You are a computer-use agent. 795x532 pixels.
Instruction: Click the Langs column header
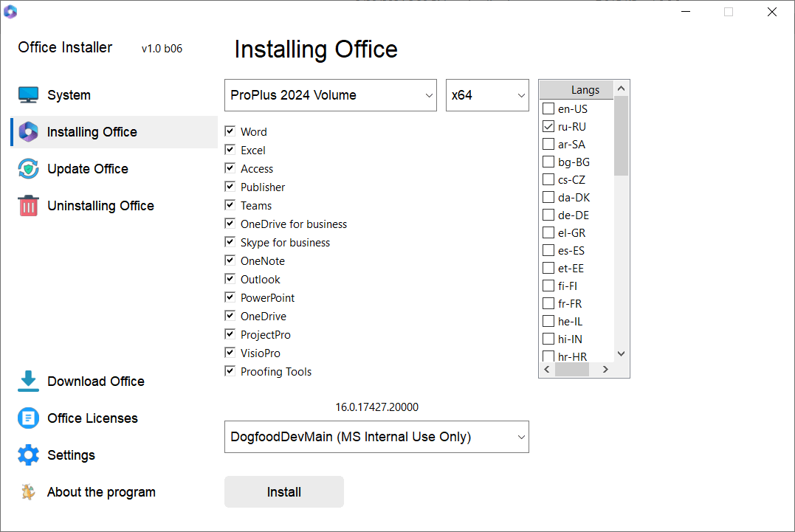pos(577,90)
